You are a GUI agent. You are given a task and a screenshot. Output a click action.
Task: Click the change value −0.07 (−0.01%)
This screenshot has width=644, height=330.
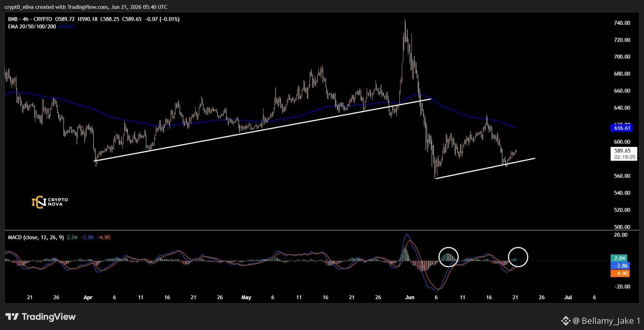pos(162,19)
